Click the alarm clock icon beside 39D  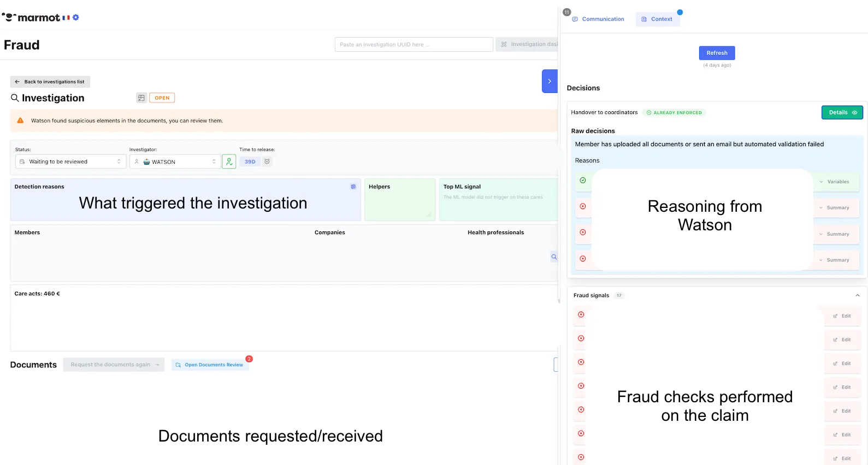267,162
